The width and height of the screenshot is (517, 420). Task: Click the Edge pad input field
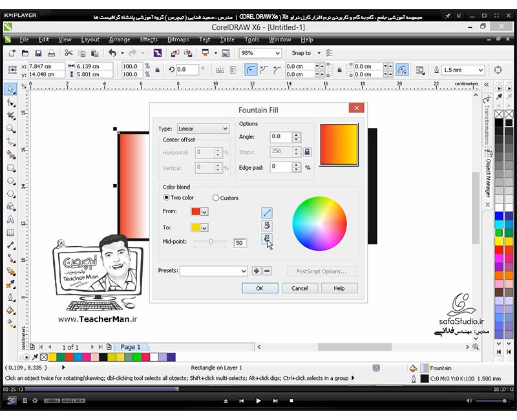pos(281,167)
